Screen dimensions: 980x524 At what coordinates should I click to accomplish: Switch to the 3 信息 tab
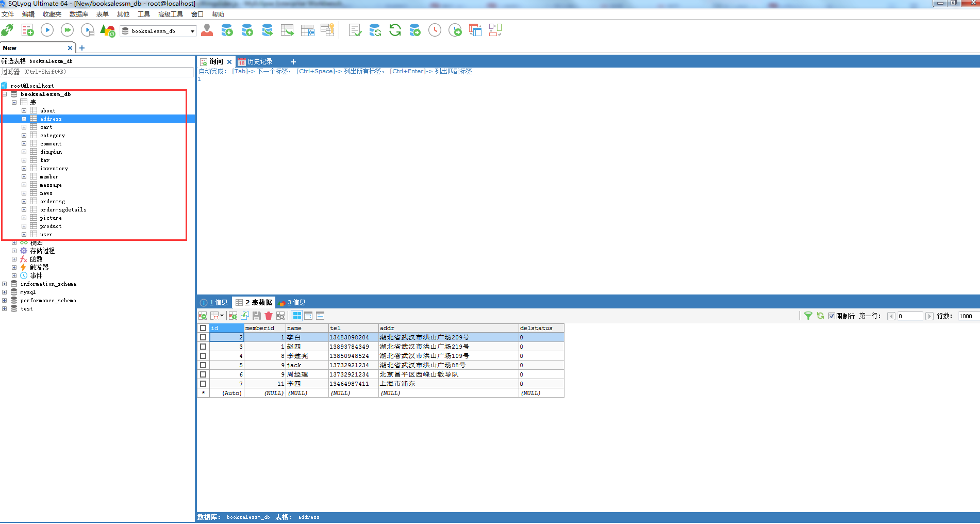pos(292,303)
